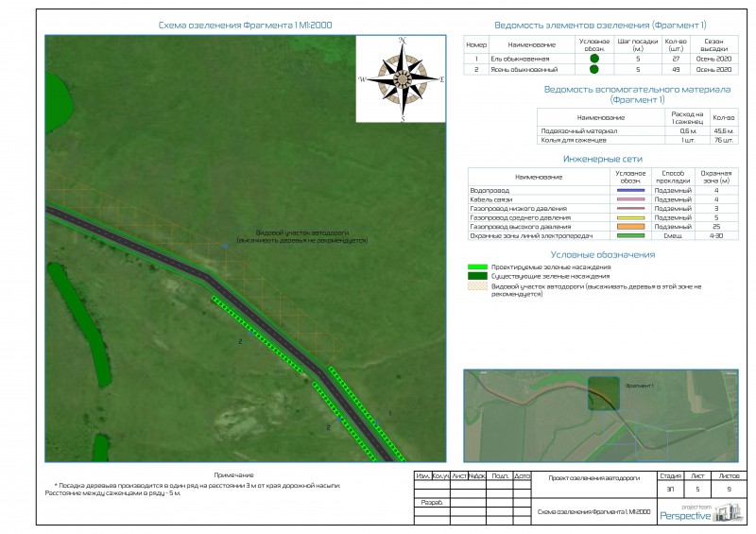Screen dimensions: 756x534
Task: Select the blue Водопровод line swatch
Action: (630, 191)
